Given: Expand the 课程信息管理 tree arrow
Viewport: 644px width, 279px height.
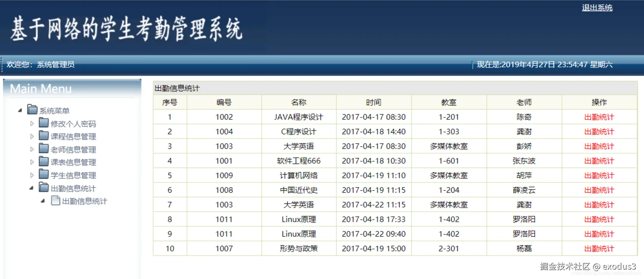Looking at the screenshot, I should click(x=32, y=136).
